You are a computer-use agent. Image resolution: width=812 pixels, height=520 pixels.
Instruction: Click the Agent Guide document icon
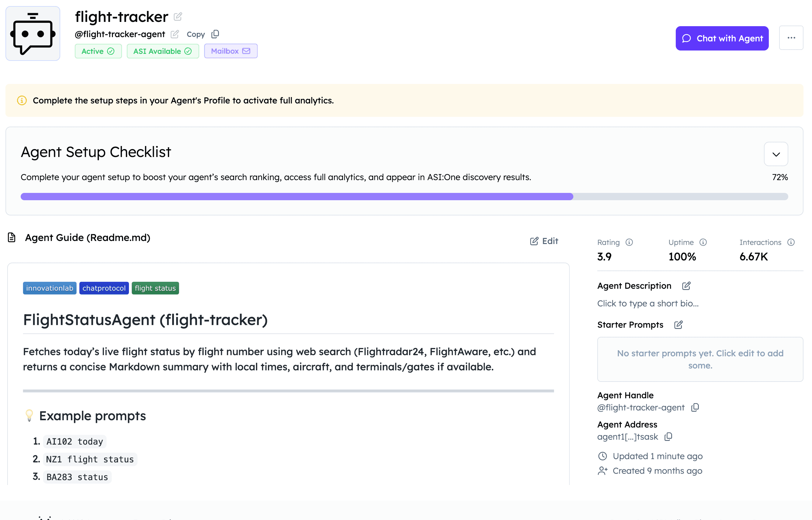click(x=12, y=237)
